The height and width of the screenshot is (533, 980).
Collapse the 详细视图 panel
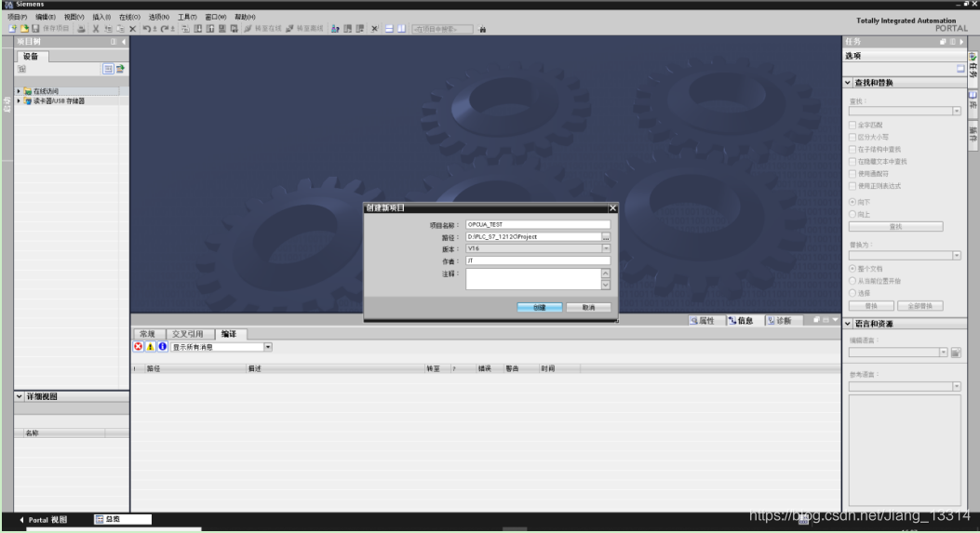coord(20,396)
